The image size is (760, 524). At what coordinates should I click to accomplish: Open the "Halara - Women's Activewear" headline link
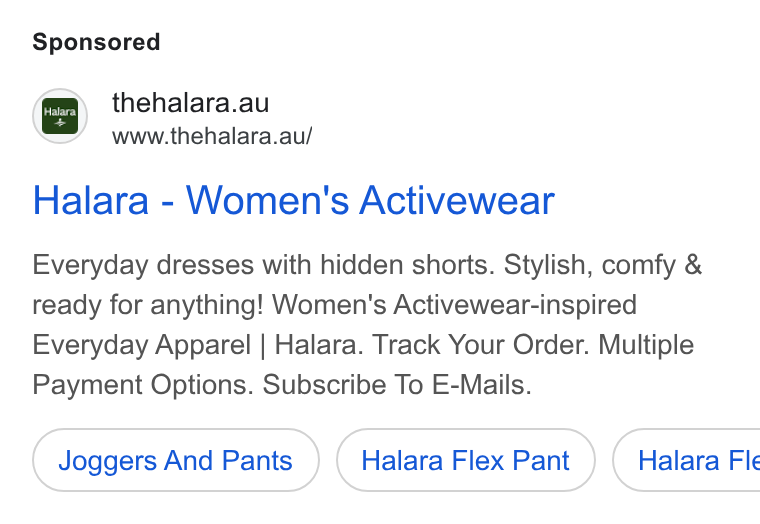pyautogui.click(x=294, y=200)
